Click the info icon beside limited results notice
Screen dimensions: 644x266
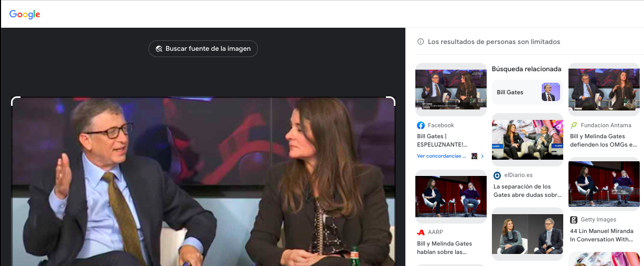pos(421,42)
